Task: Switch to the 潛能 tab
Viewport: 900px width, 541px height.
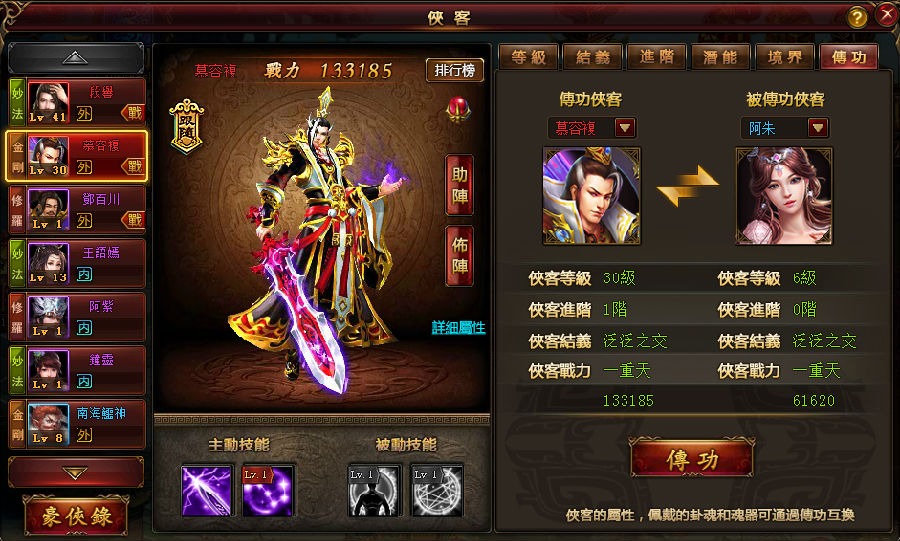Action: [x=720, y=57]
